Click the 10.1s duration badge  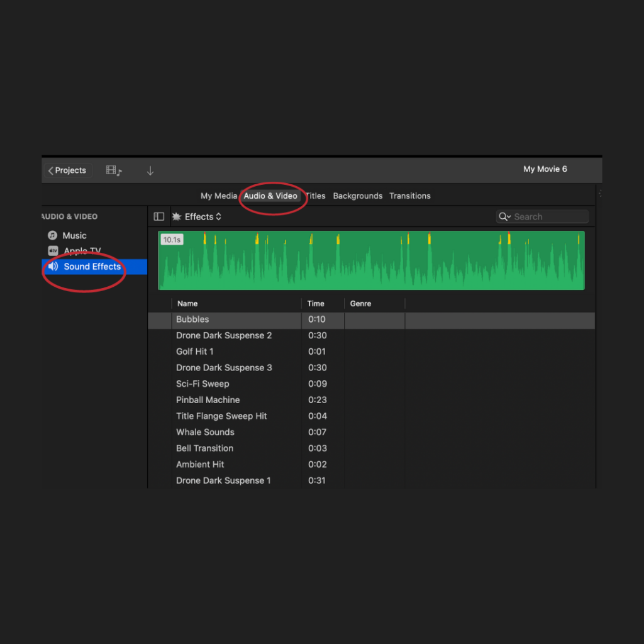(x=172, y=240)
